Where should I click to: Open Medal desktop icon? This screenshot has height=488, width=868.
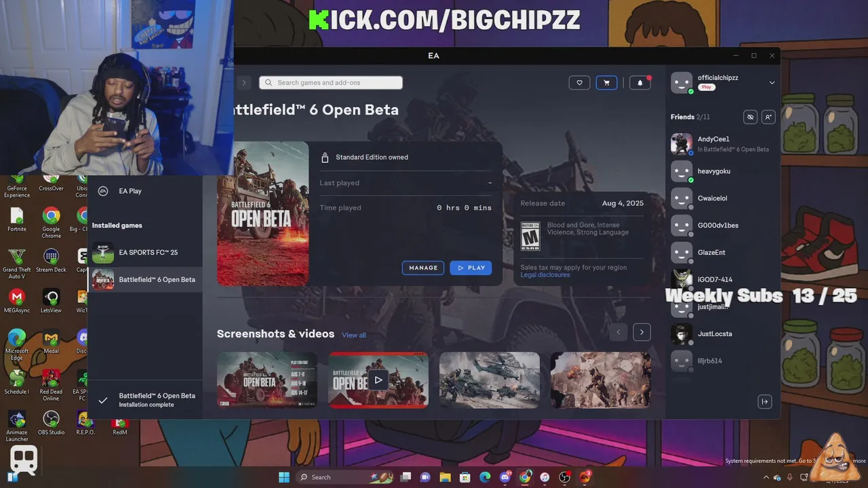point(51,342)
